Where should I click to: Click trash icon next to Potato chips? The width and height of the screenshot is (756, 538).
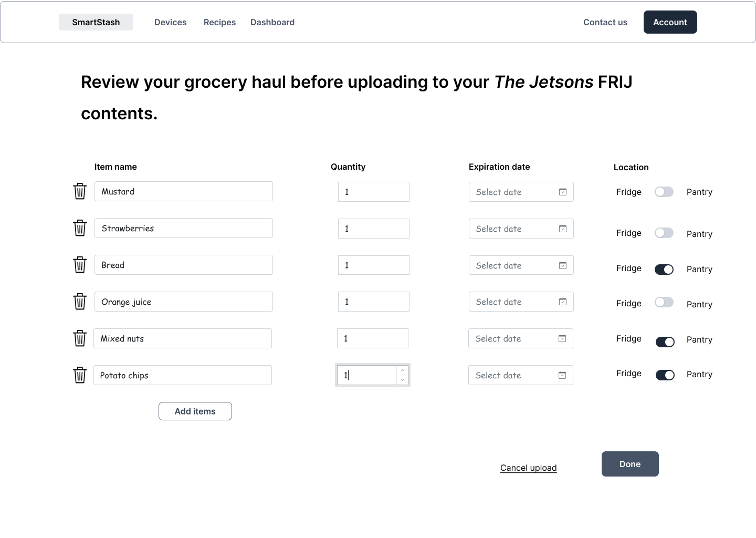(x=80, y=375)
